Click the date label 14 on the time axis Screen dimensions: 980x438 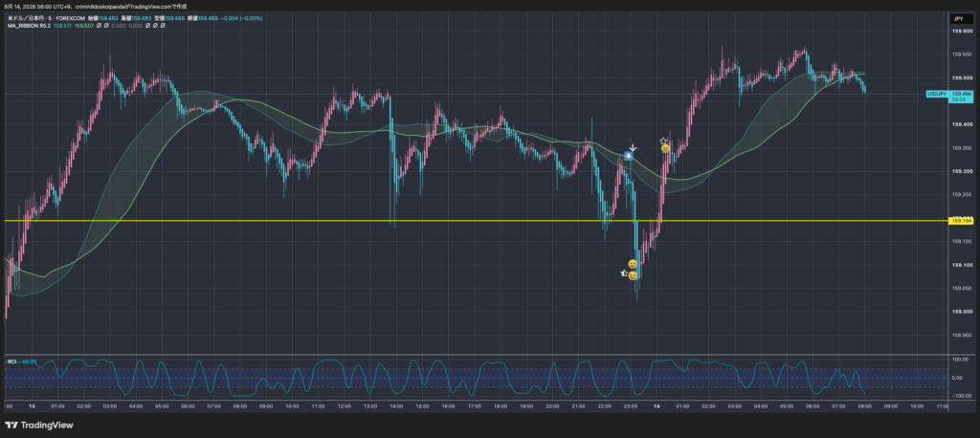click(657, 406)
